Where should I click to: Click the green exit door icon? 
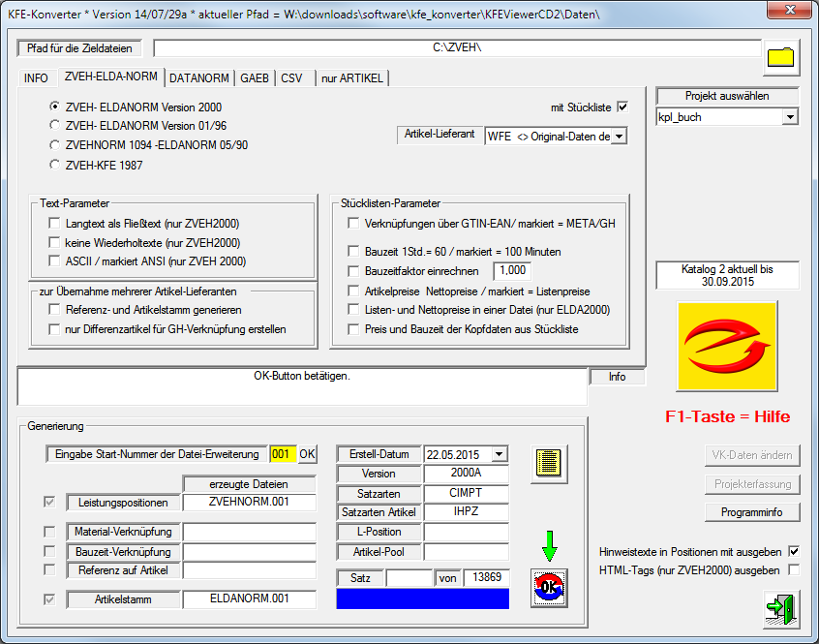pyautogui.click(x=780, y=611)
